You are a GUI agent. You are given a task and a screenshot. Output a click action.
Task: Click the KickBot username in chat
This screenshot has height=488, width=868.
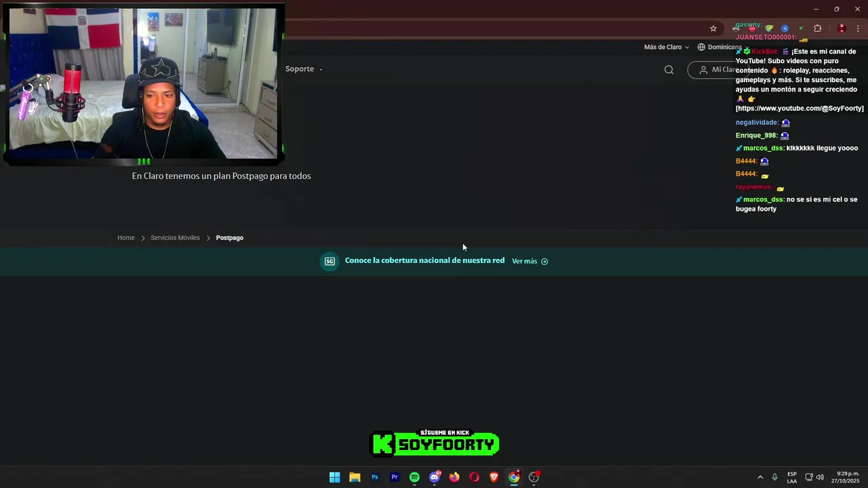click(764, 52)
